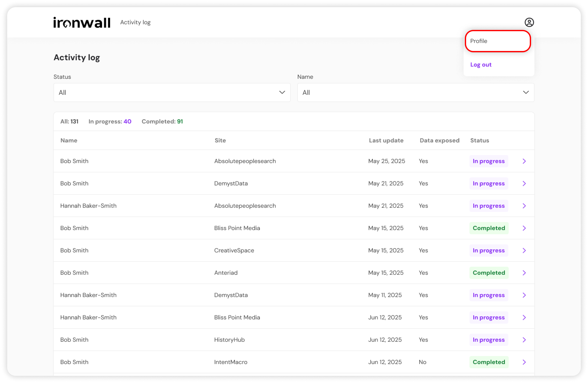588x383 pixels.
Task: Open Hannah Baker-Smith Absolutepeoplesearch row arrow
Action: (524, 206)
